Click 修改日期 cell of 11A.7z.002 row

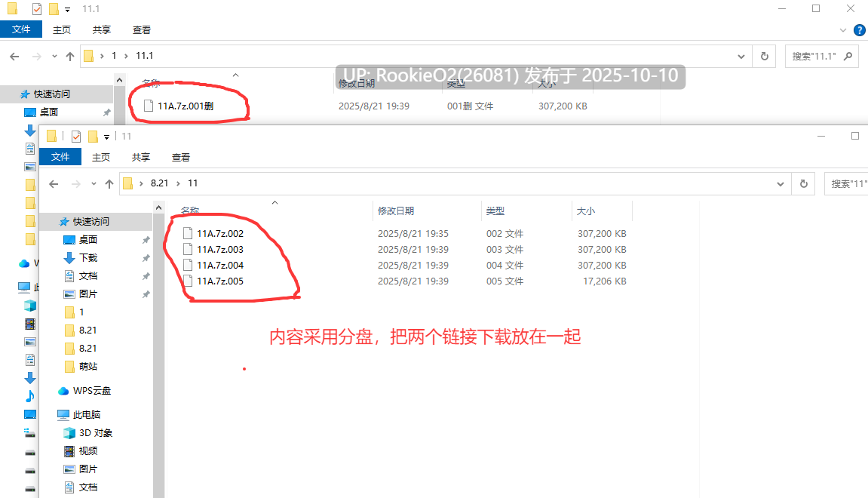click(413, 234)
